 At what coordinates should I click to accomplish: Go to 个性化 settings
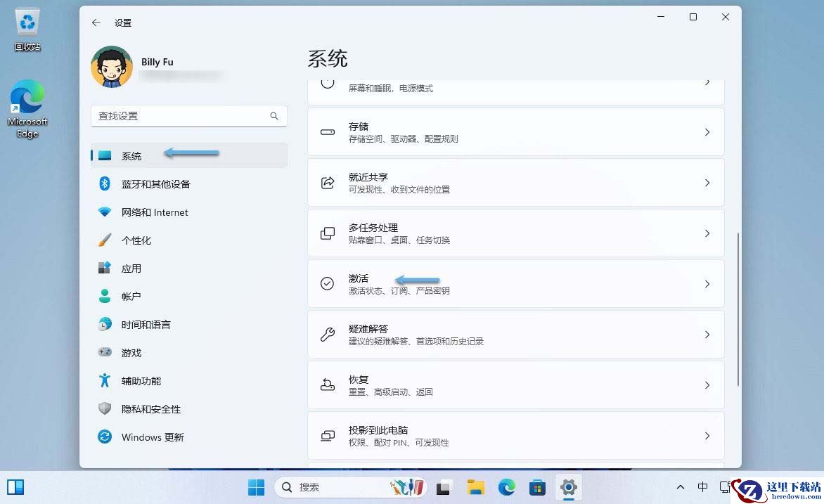(x=189, y=240)
